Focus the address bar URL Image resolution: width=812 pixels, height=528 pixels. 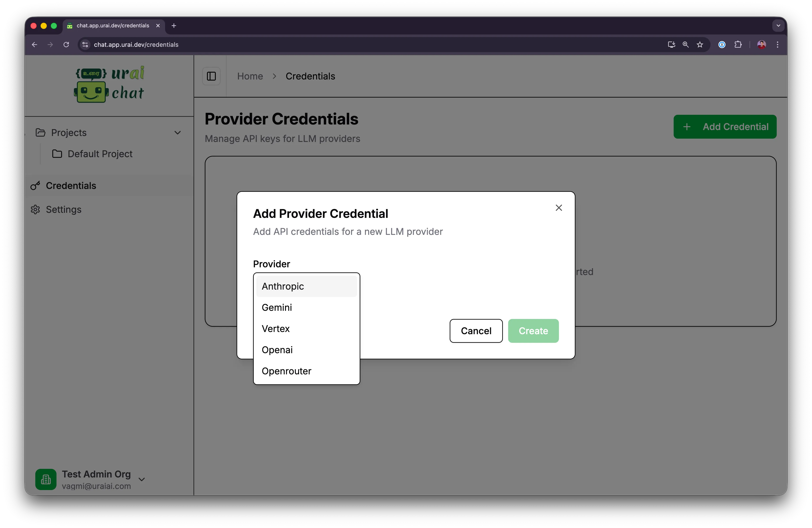tap(136, 45)
